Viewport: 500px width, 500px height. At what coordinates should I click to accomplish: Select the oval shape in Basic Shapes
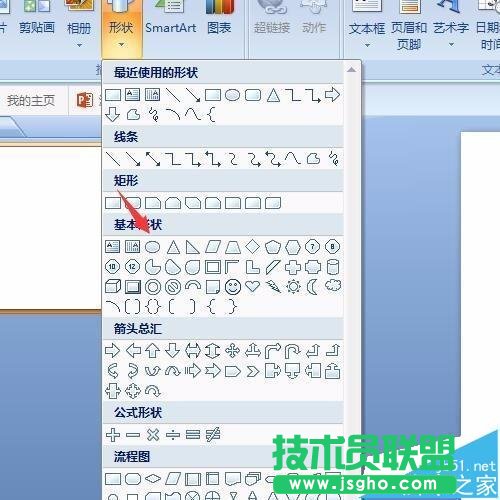153,247
